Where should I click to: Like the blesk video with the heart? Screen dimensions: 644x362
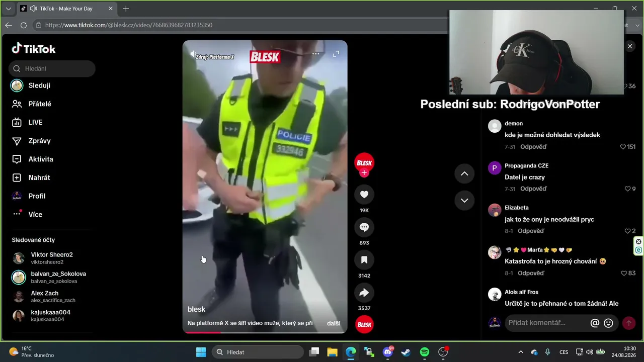pyautogui.click(x=364, y=195)
